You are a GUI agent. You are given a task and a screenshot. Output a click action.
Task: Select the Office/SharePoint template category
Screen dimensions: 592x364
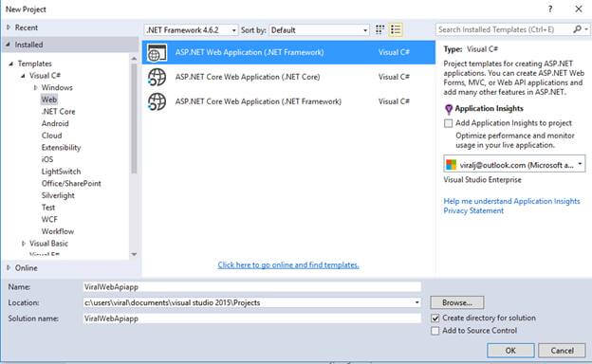(x=71, y=184)
